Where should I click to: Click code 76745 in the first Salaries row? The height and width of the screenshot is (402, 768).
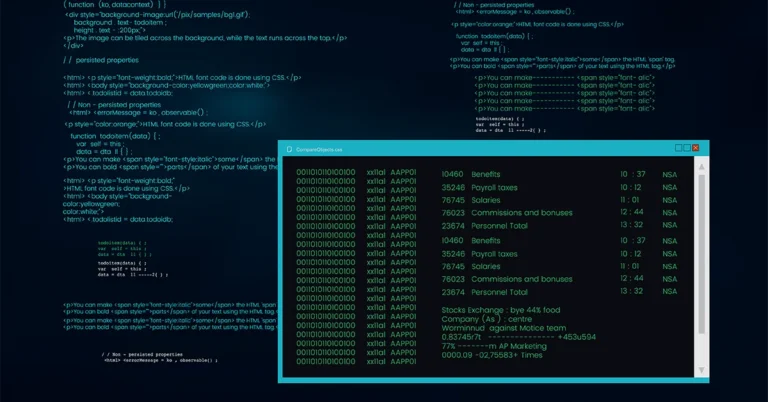tap(453, 200)
